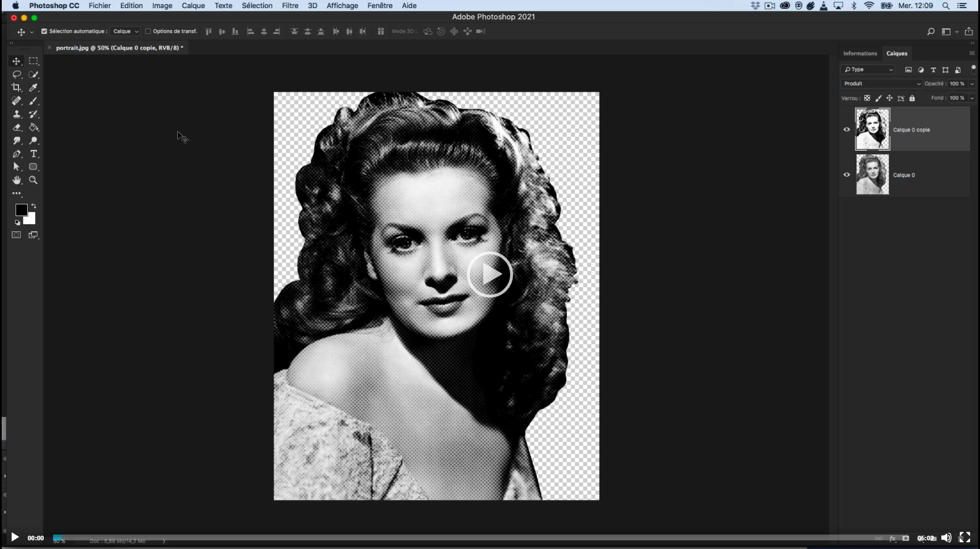This screenshot has height=549, width=980.
Task: Select the Crop tool
Action: [x=16, y=87]
